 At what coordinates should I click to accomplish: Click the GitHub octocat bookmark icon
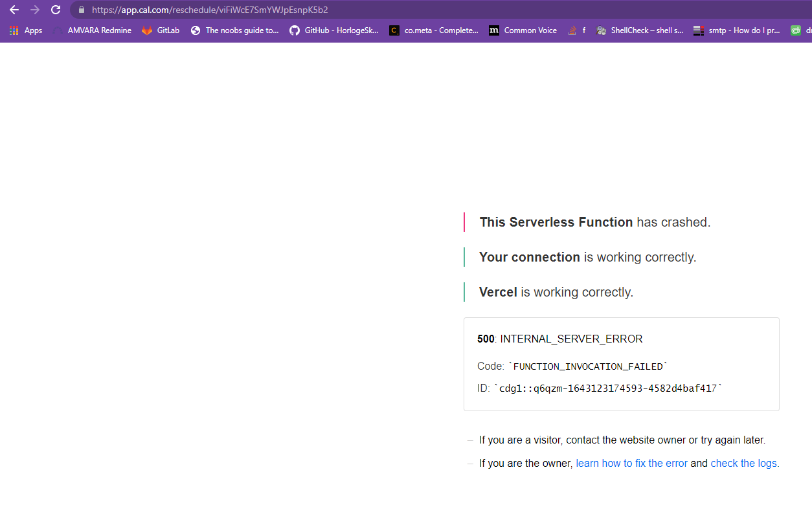(x=295, y=30)
